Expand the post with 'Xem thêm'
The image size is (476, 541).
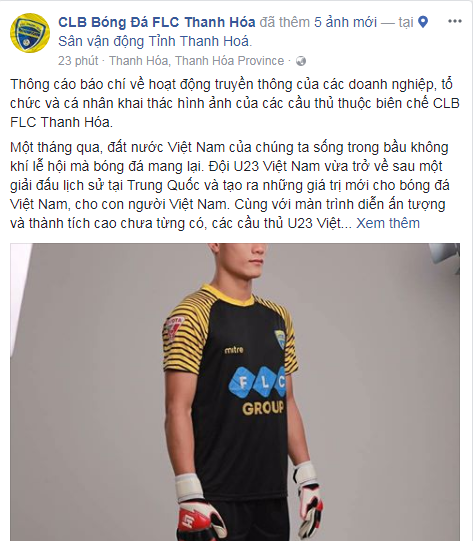tap(388, 223)
